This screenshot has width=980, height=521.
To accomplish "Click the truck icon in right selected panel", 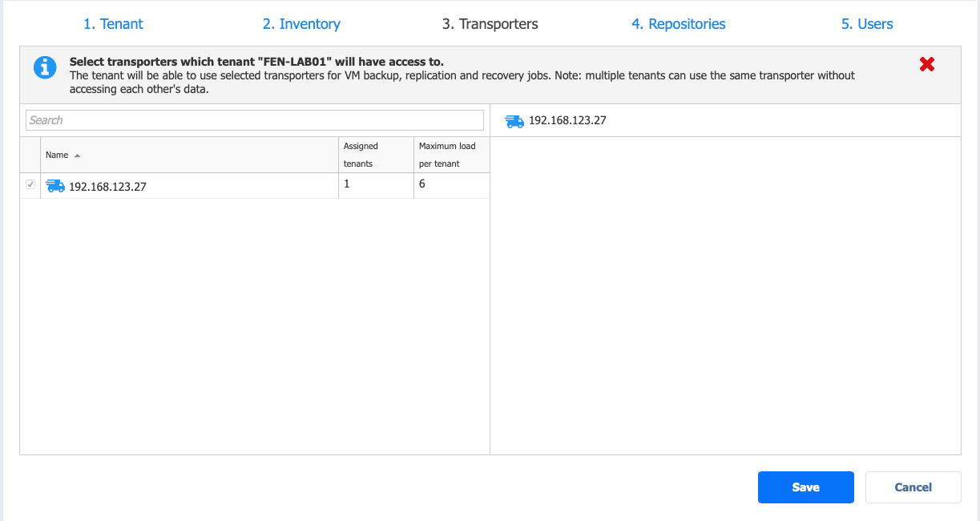I will click(x=514, y=121).
